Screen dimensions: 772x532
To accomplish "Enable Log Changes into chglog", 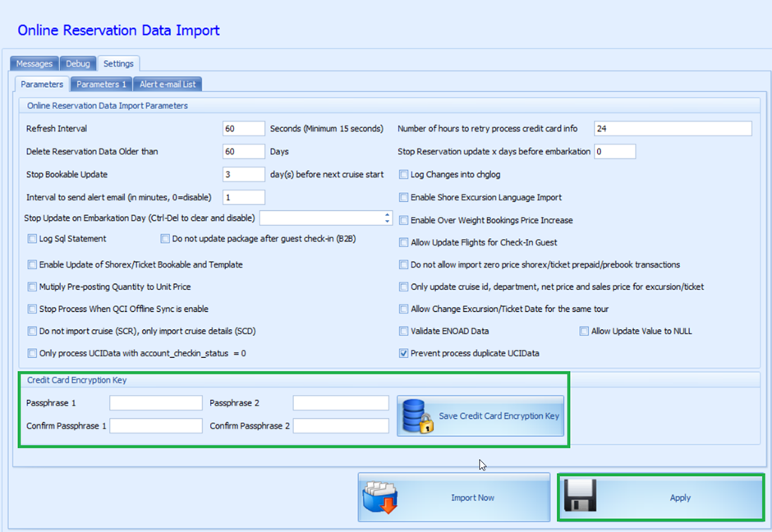I will click(x=403, y=174).
